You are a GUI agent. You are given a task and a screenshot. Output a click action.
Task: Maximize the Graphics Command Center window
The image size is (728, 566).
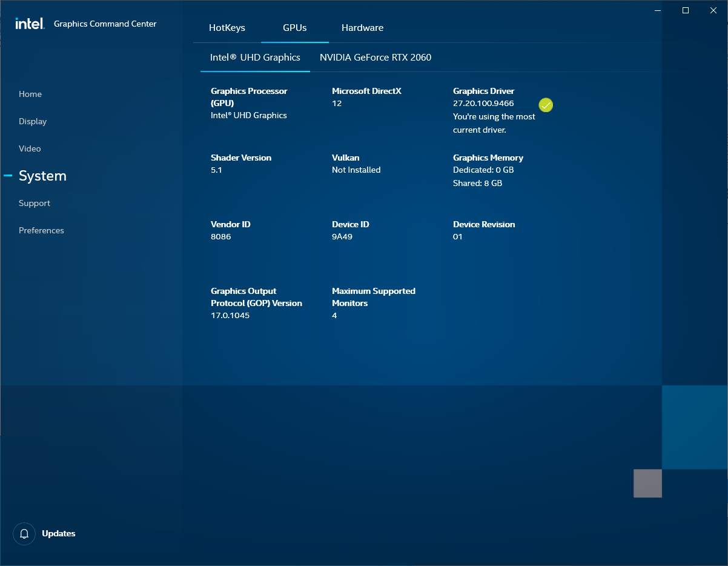(x=686, y=10)
